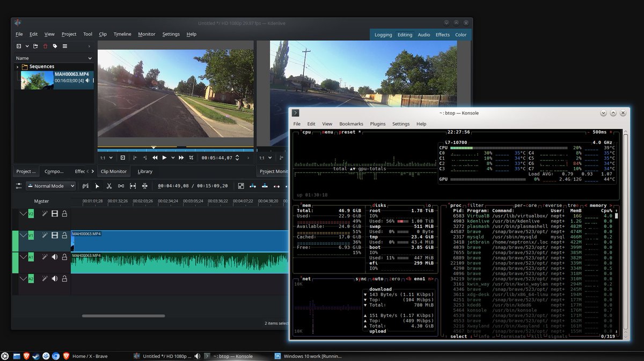Open the effects wand for track A1

pos(45,257)
